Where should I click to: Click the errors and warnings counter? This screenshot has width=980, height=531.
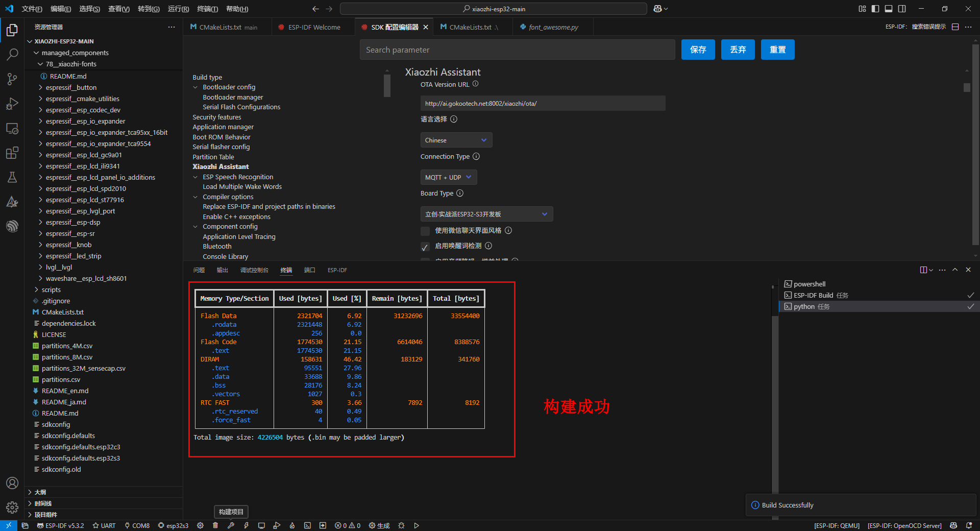348,525
